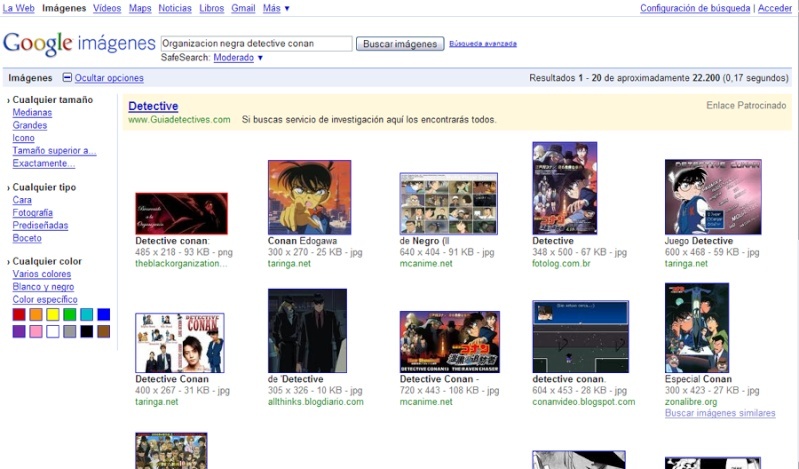Click the Acceder sign-in link
Screen dimensions: 799x469
tap(775, 8)
